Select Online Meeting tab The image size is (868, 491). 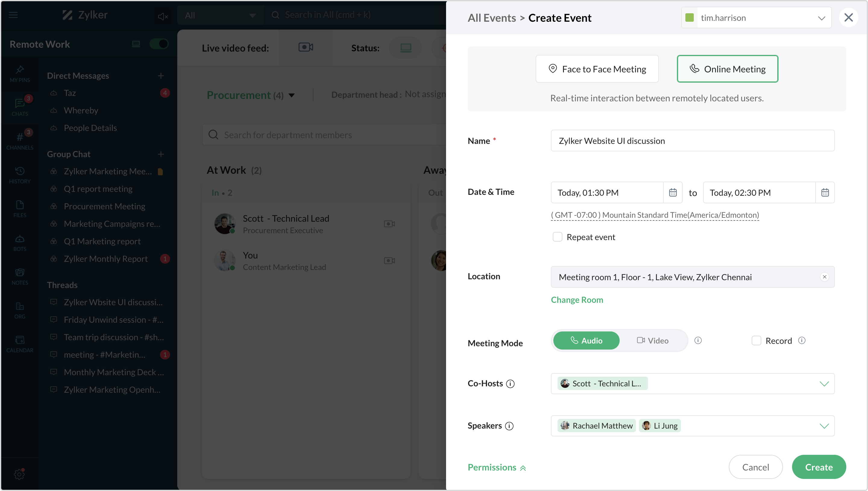point(727,69)
